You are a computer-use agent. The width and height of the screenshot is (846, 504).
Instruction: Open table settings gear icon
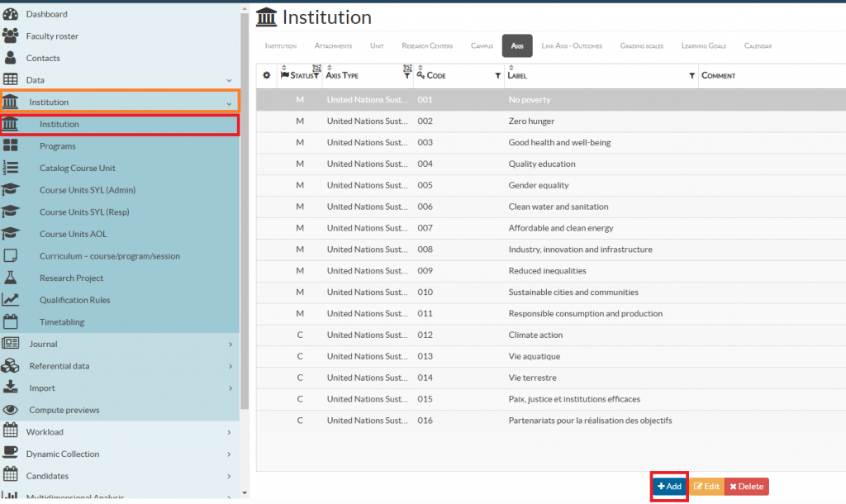click(267, 75)
